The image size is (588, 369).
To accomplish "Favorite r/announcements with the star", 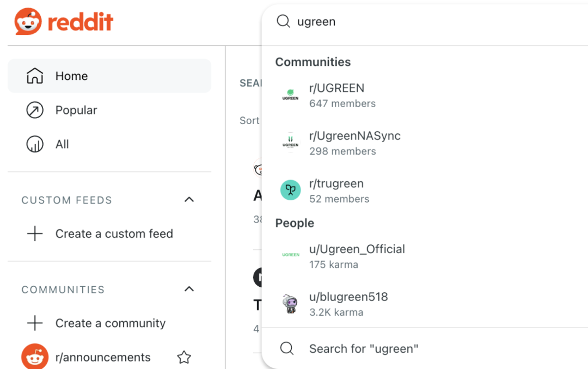I will (184, 358).
